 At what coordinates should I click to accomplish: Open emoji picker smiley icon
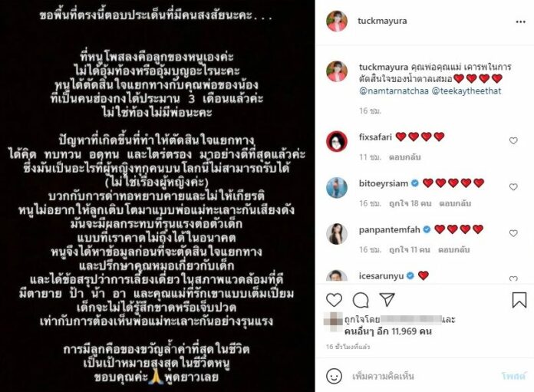tap(334, 377)
